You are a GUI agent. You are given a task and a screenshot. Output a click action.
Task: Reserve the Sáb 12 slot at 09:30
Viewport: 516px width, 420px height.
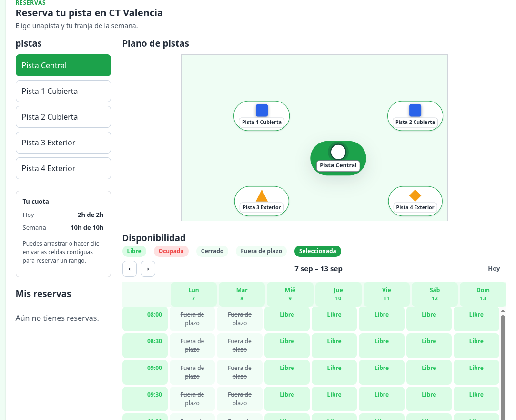(429, 399)
